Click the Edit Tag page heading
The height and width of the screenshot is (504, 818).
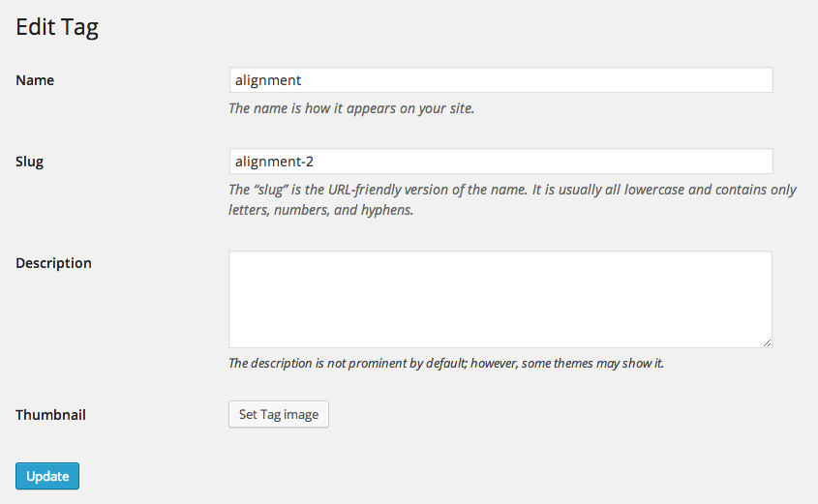(x=57, y=28)
